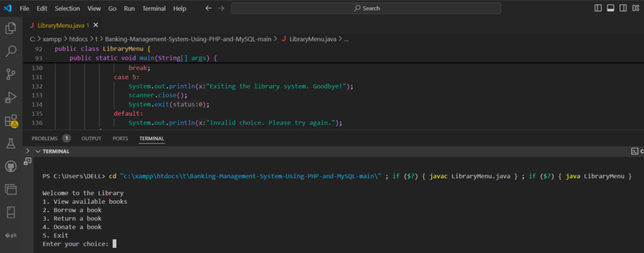Open the GitHub view in activity bar

click(x=11, y=166)
